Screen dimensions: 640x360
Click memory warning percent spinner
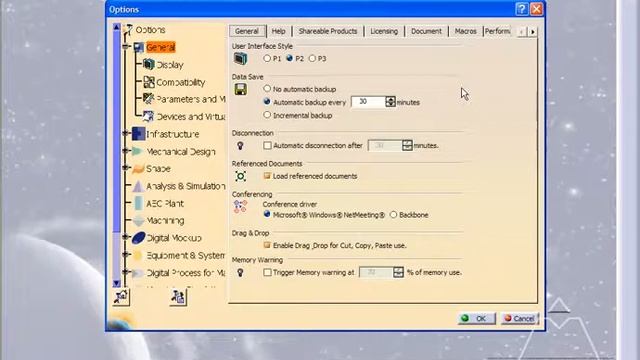coord(398,272)
